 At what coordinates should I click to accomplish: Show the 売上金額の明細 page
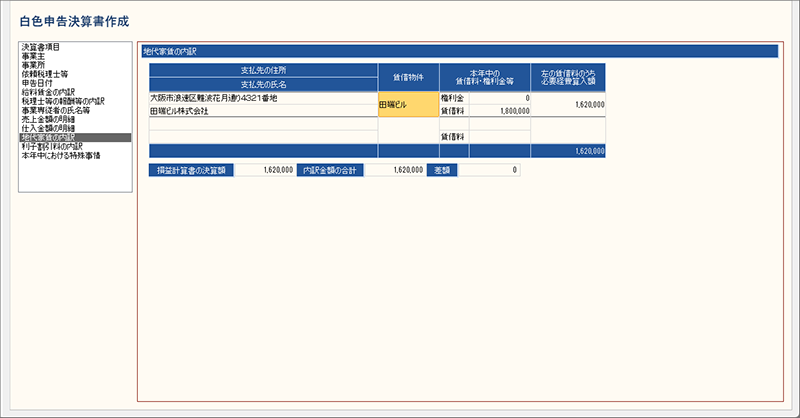coord(48,119)
